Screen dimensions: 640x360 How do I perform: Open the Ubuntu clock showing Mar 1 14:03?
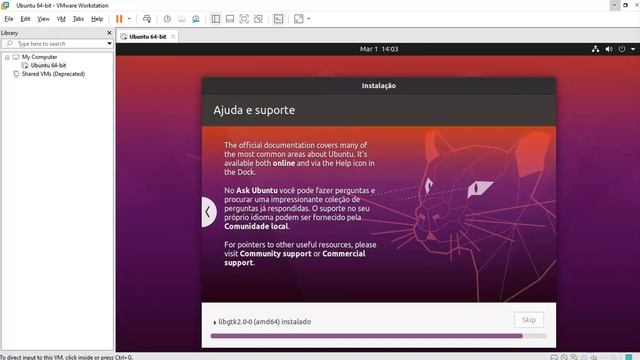[x=379, y=49]
